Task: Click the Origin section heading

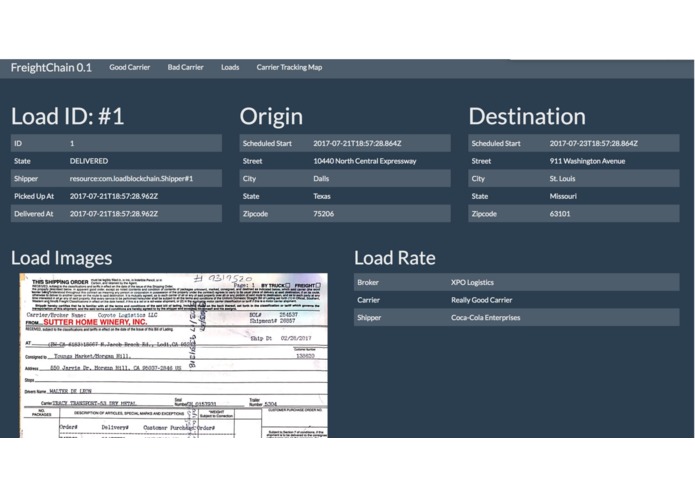Action: tap(271, 117)
